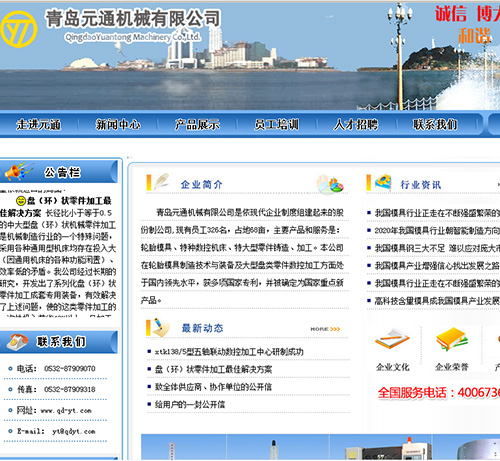Click the yellow YT company logo
Viewport: 500px width, 461px height.
pyautogui.click(x=19, y=29)
